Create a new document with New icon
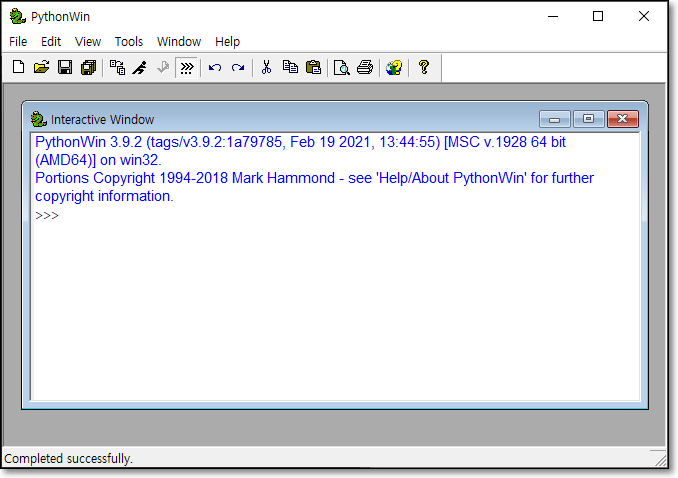 tap(19, 67)
